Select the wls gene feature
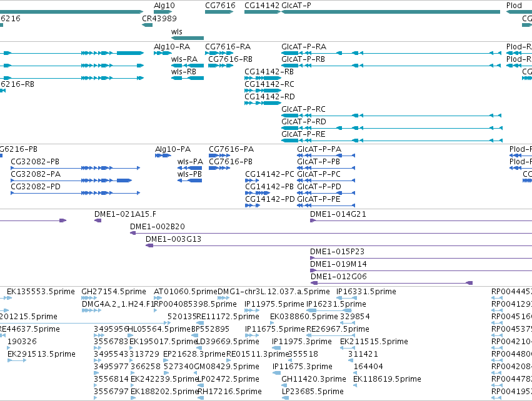This screenshot has height=401, width=532. tap(188, 38)
